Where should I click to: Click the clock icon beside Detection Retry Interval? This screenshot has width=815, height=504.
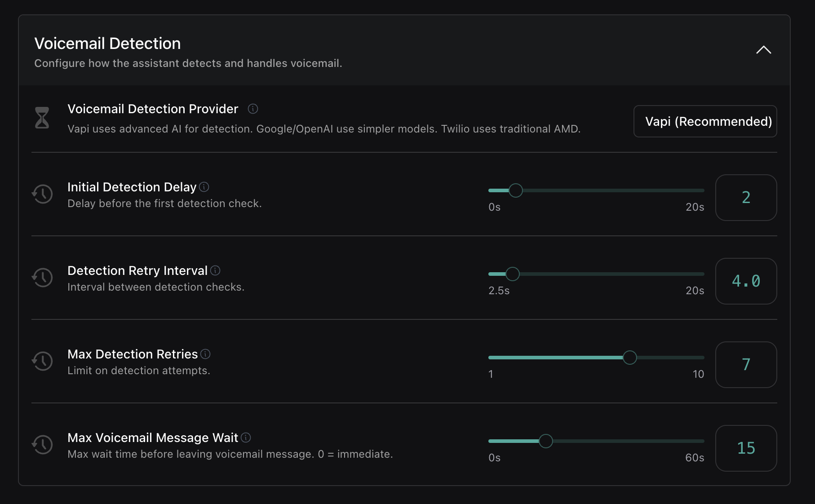(42, 278)
